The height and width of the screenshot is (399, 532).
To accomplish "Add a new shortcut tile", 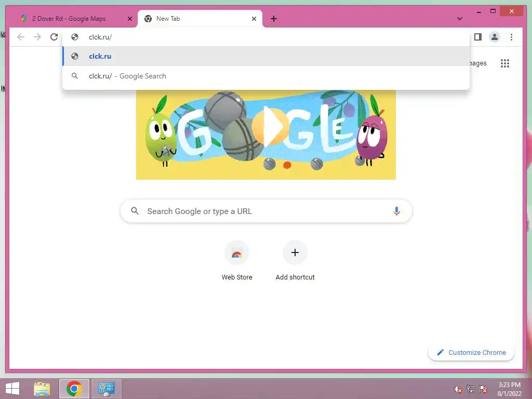I will point(295,261).
